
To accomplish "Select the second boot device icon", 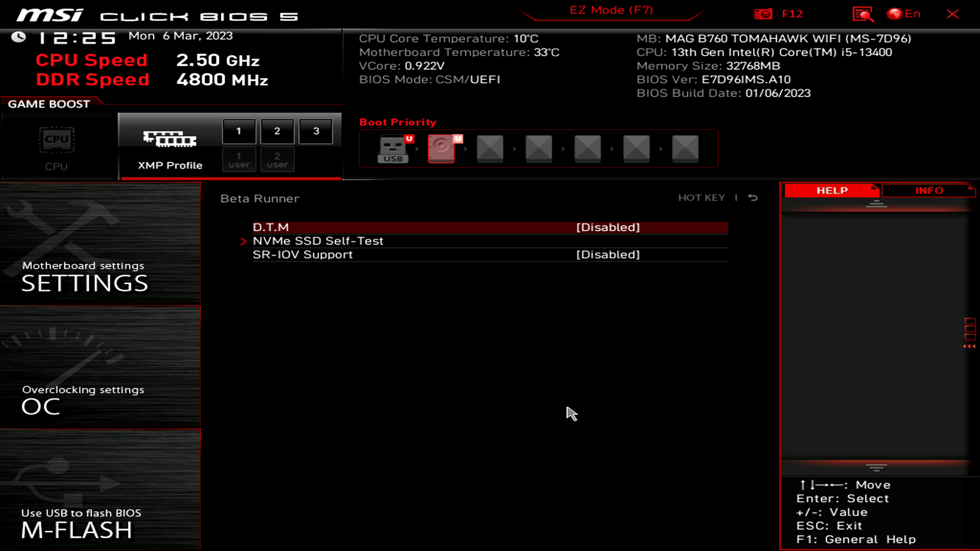I will (441, 148).
